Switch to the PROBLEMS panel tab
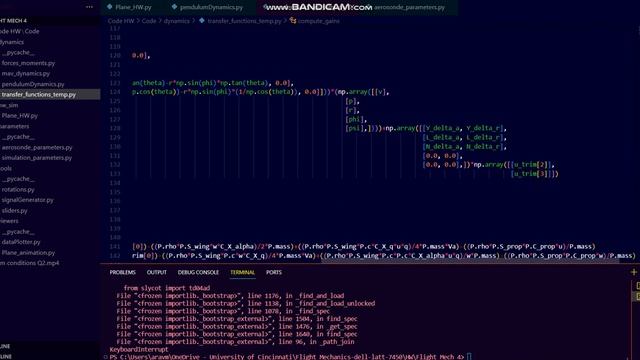The width and height of the screenshot is (640, 360). tap(122, 272)
